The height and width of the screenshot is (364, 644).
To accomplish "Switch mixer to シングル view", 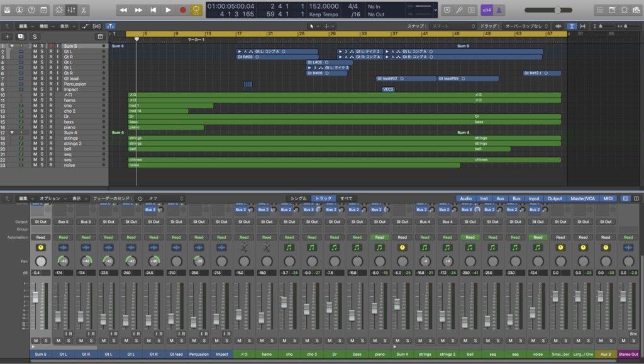I will click(299, 198).
